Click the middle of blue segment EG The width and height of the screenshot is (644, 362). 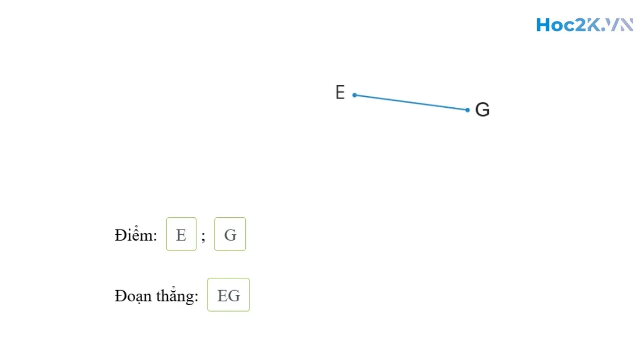coord(411,102)
